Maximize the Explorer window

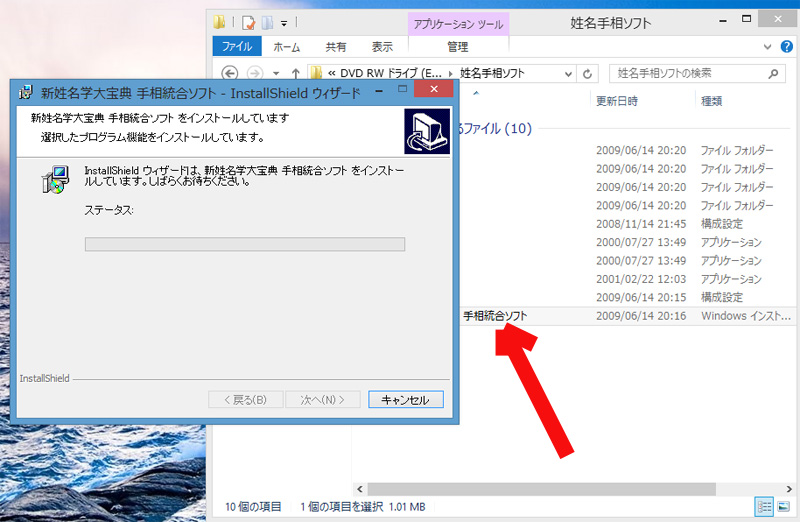(746, 19)
